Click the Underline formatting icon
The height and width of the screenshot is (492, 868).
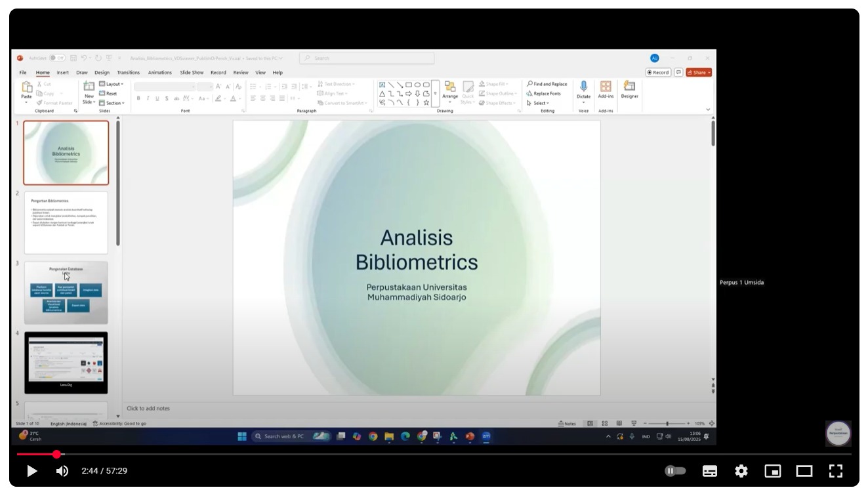[x=157, y=98]
